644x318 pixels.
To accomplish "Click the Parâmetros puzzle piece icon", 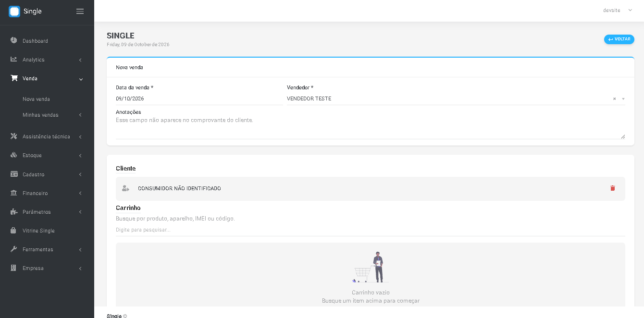I will click(14, 211).
